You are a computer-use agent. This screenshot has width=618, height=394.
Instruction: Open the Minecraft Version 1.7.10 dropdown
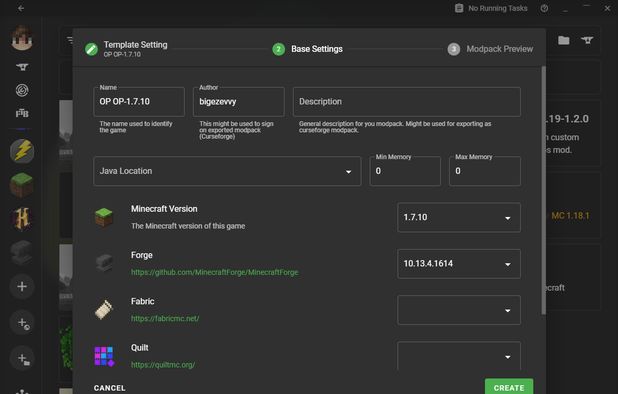[459, 217]
